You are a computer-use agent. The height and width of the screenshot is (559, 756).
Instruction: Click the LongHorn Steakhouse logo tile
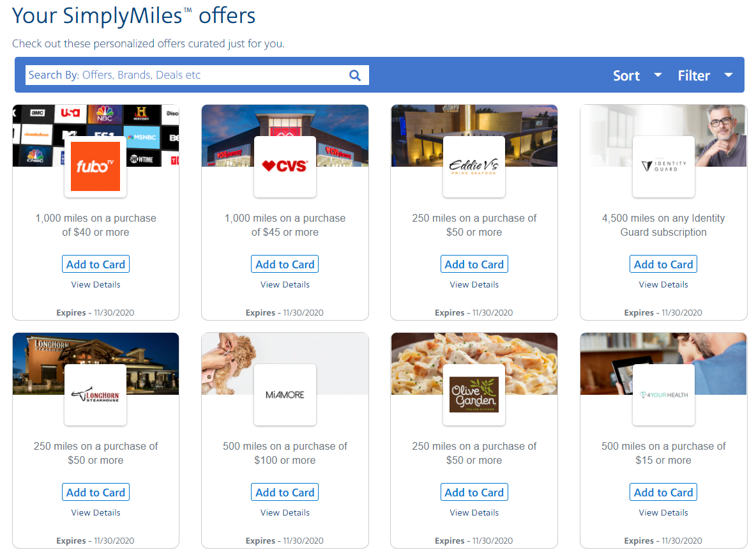coord(96,395)
